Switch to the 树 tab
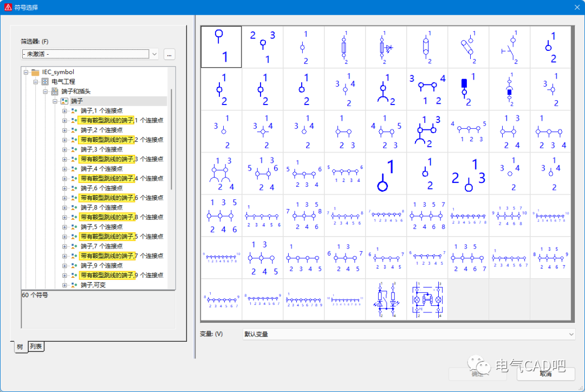The height and width of the screenshot is (392, 585). coord(20,347)
